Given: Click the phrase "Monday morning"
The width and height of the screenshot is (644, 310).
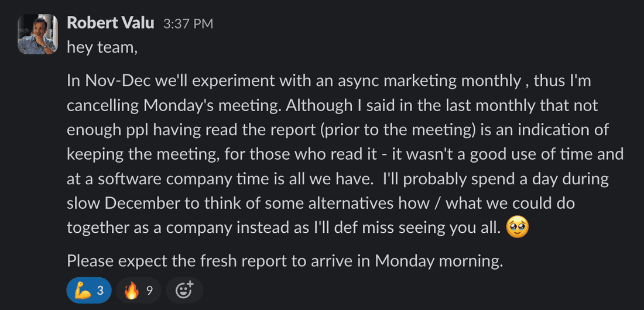Looking at the screenshot, I should (439, 261).
